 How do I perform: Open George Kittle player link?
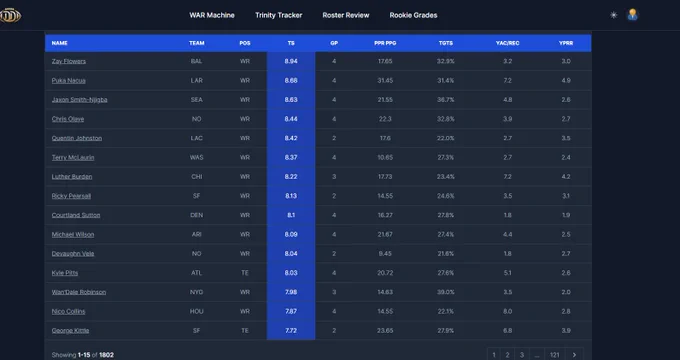tap(70, 331)
